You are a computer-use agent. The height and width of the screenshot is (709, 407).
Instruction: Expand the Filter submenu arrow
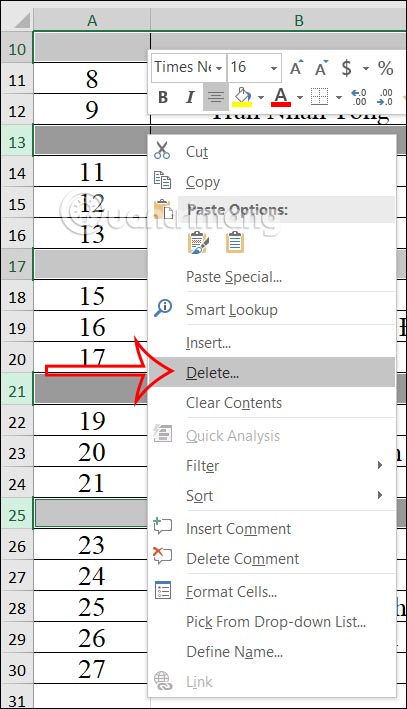coord(380,465)
